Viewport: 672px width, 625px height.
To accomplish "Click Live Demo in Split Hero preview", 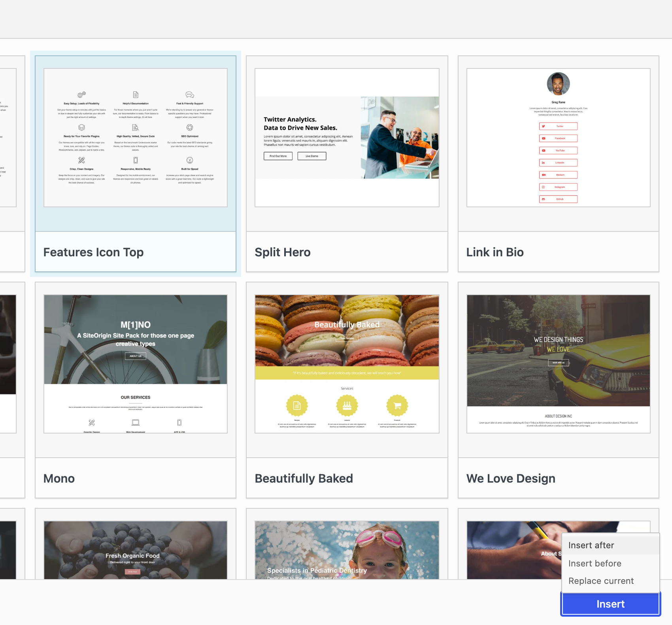I will [x=312, y=156].
